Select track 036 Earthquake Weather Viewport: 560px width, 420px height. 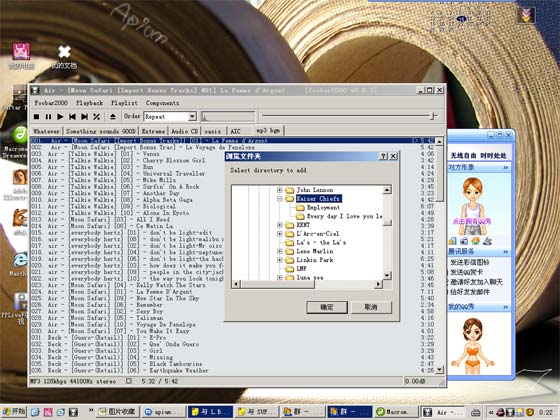pos(232,370)
